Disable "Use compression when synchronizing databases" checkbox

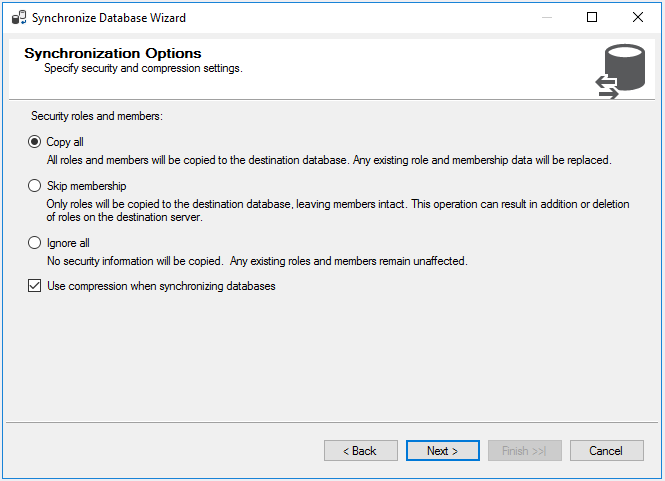tap(35, 286)
